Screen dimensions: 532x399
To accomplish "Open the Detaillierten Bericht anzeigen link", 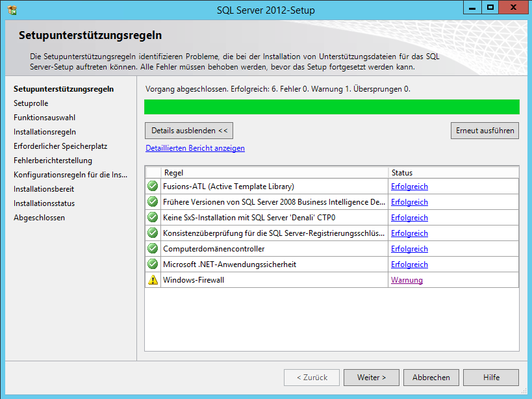I will (x=195, y=148).
